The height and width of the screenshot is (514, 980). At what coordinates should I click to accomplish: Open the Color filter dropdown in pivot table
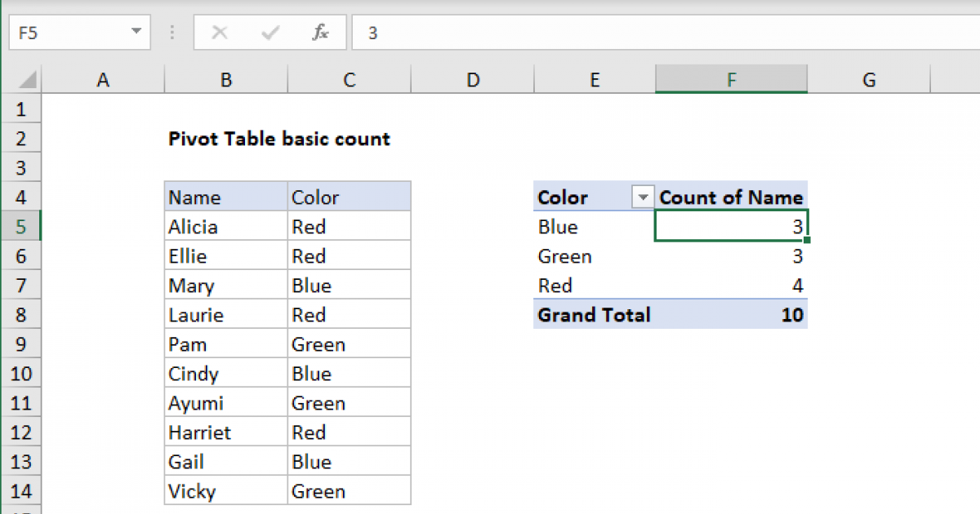click(644, 197)
